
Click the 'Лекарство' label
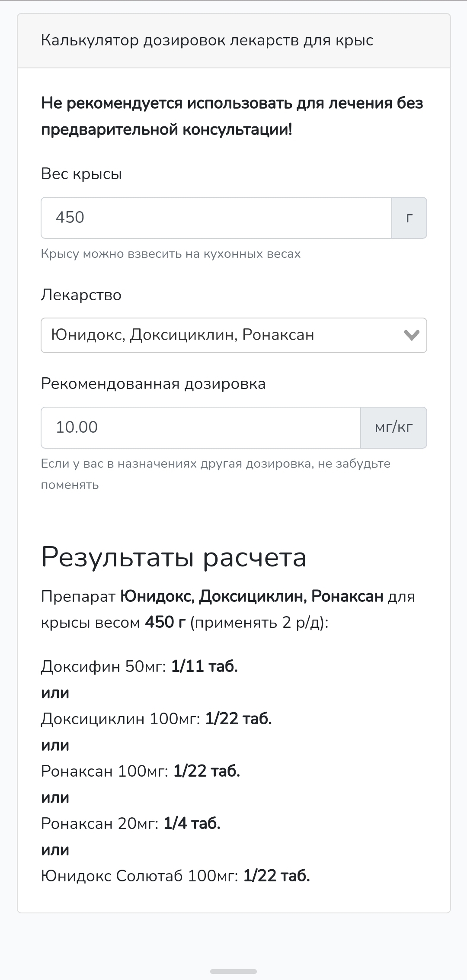pyautogui.click(x=81, y=295)
